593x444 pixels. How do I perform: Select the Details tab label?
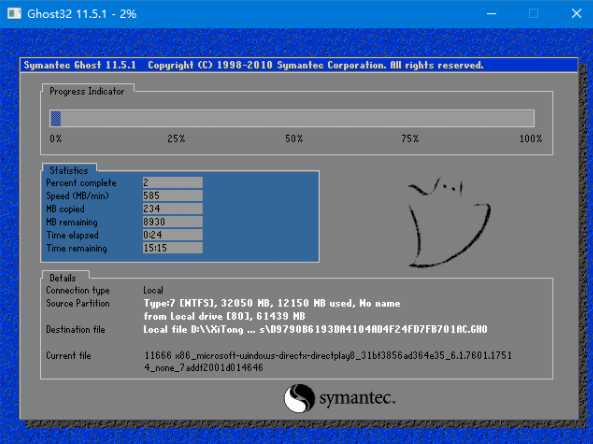point(63,278)
